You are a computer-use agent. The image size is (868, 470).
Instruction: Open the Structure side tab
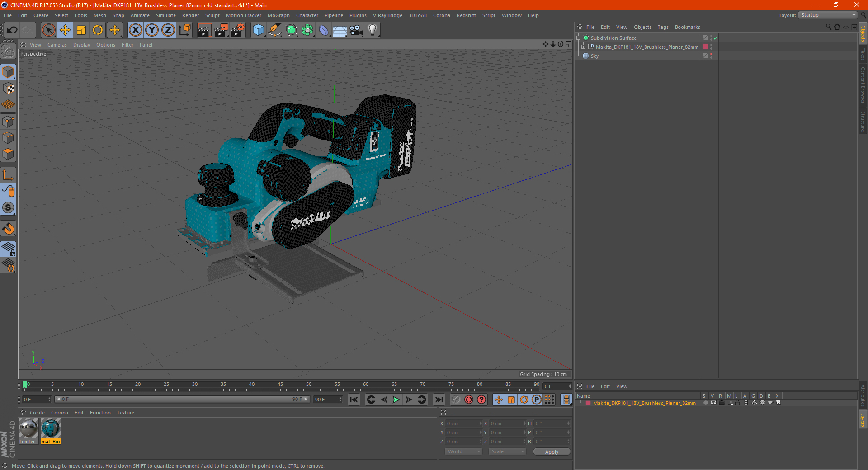pos(863,121)
